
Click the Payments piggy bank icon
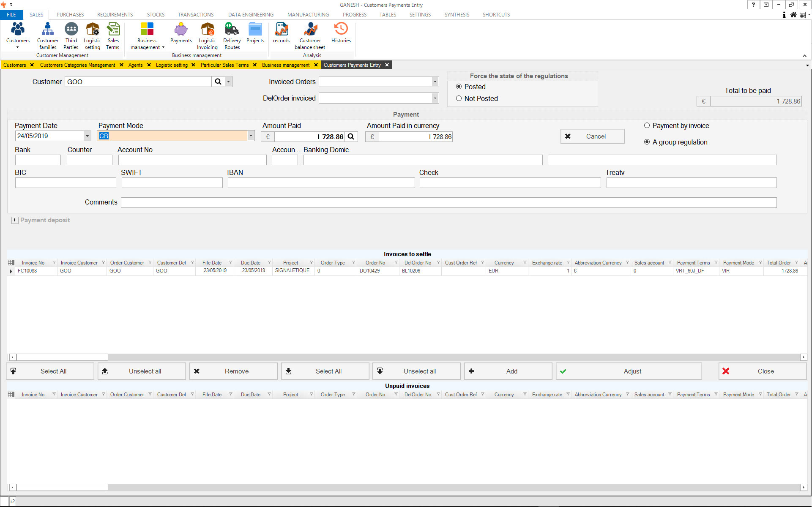[181, 33]
